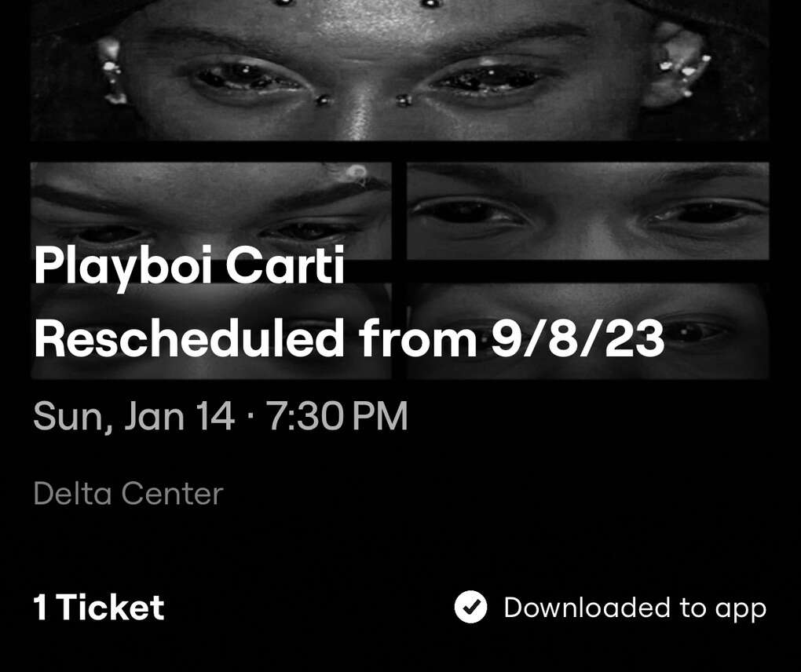
Task: Tap the checkmark icon next to Downloaded status
Action: (x=471, y=607)
